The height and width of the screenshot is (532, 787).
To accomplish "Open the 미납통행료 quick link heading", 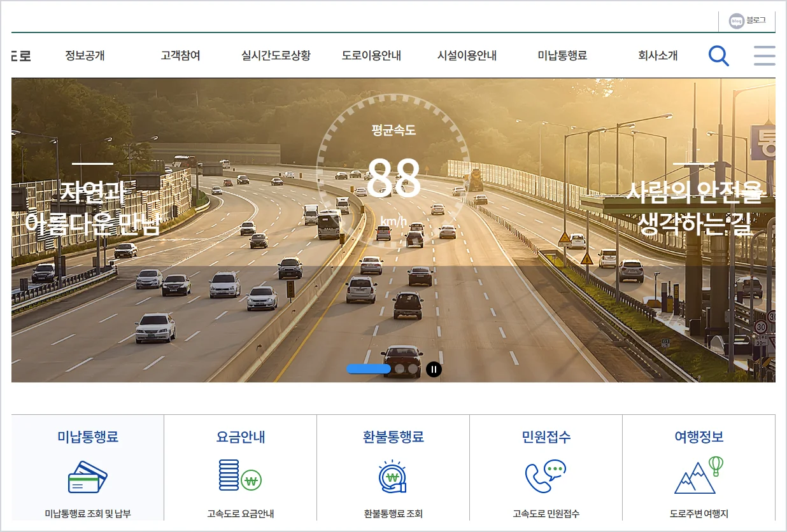I will 88,437.
